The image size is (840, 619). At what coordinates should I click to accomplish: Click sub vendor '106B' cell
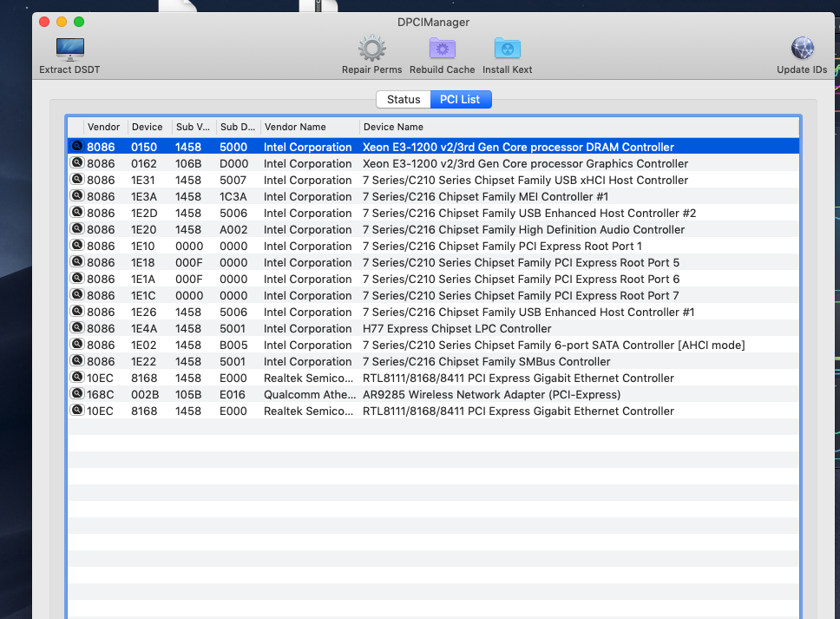[x=188, y=163]
